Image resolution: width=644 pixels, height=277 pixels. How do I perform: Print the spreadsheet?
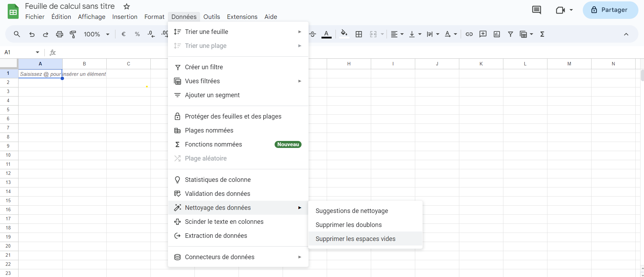click(59, 34)
